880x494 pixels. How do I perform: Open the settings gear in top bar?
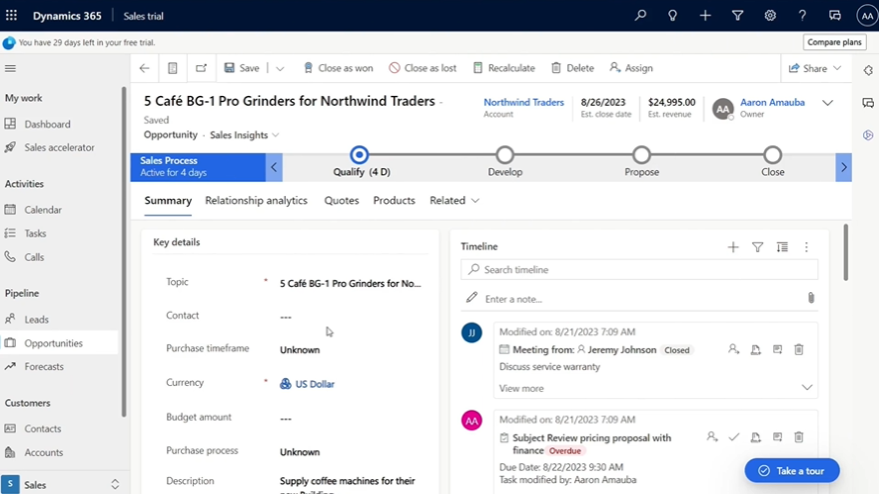pos(770,16)
